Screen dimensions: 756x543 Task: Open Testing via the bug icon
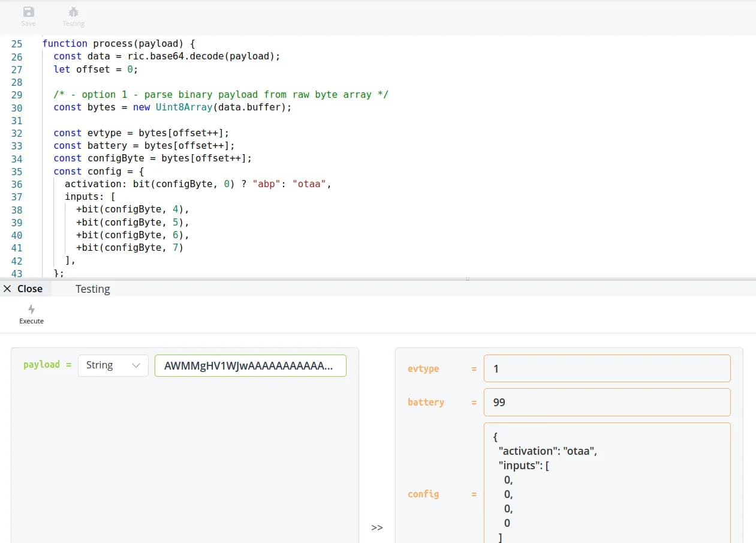73,12
